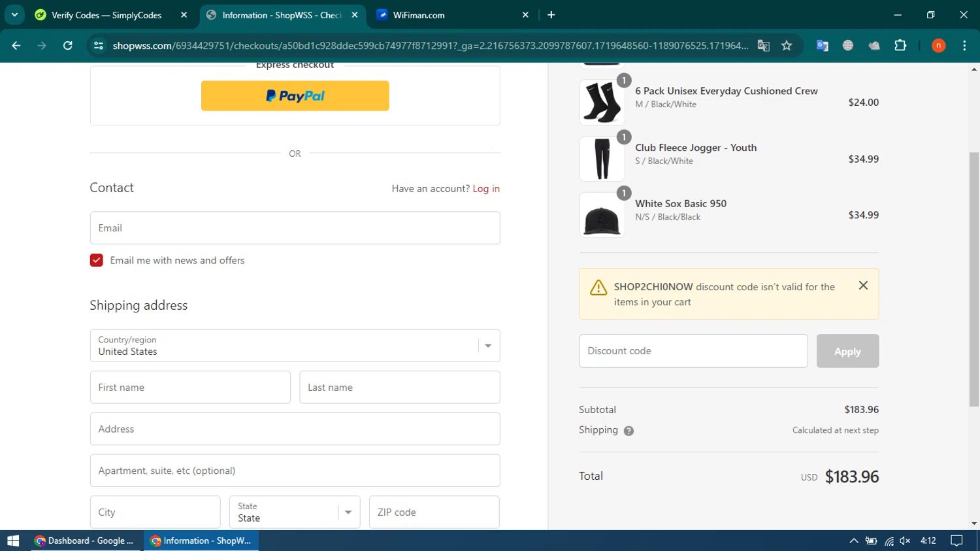Click the browser forward arrow
Screen dimensions: 980x551
42,46
